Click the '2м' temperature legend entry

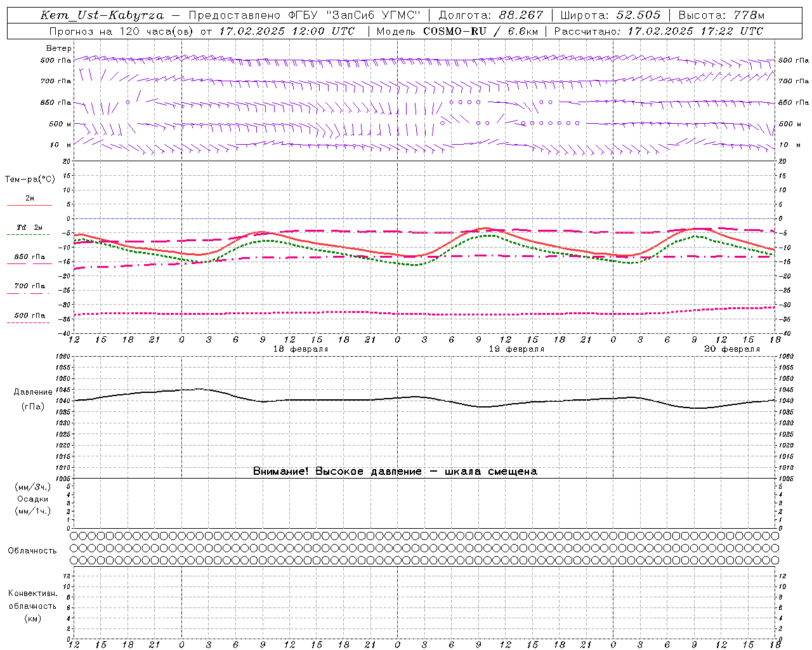30,198
